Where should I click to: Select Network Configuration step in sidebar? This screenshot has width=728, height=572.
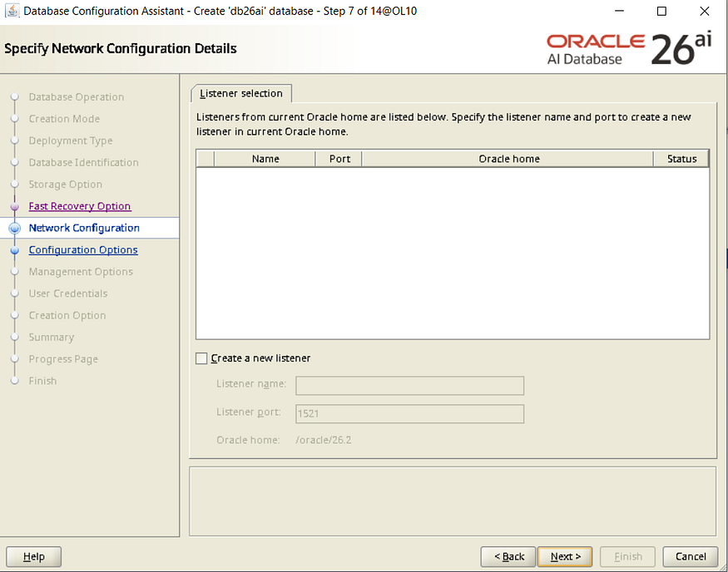tap(84, 228)
